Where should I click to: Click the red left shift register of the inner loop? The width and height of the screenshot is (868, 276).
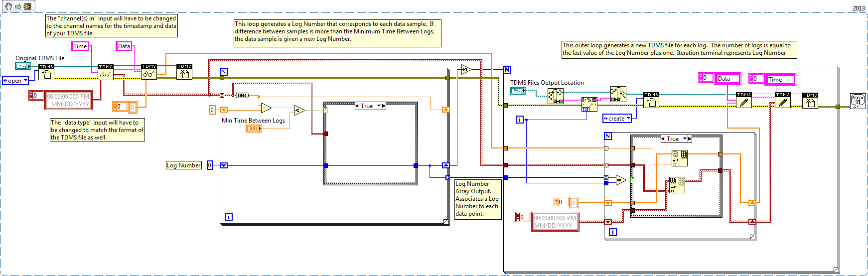(x=608, y=222)
